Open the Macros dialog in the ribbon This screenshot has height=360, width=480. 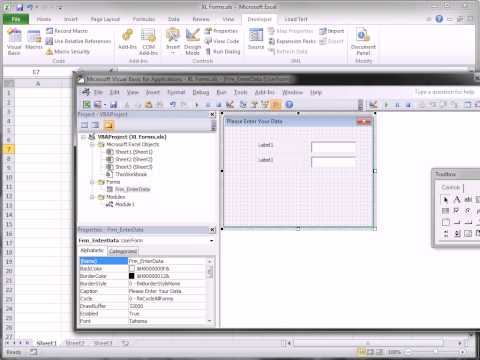[x=34, y=40]
